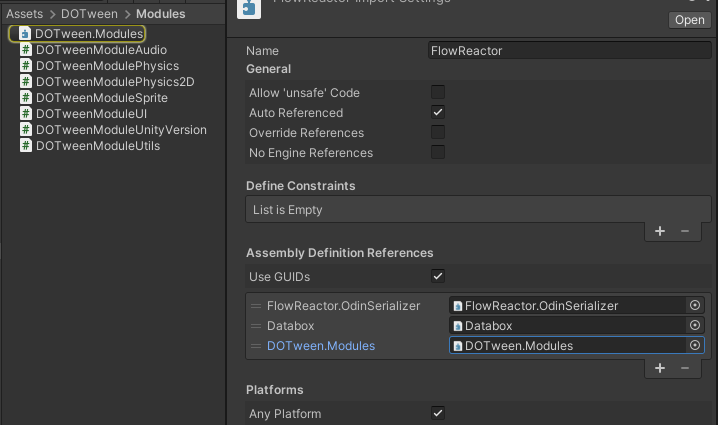The width and height of the screenshot is (718, 425).
Task: Open object picker for FlowReactor.OdinSerializer reference
Action: tap(695, 306)
